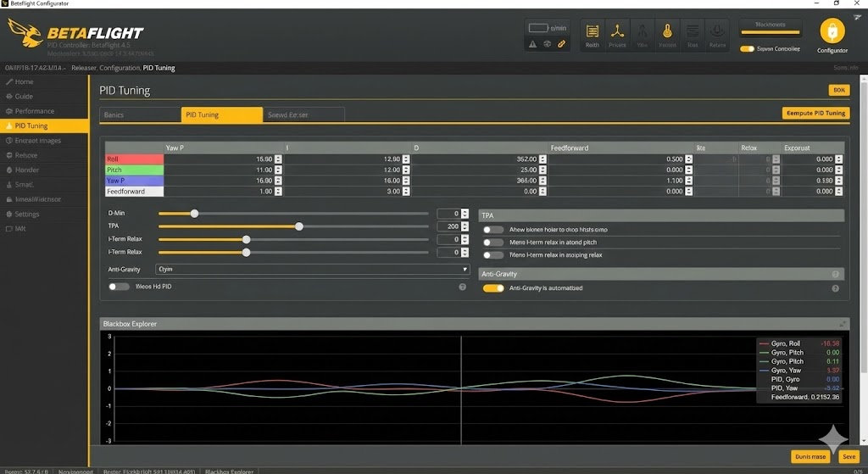This screenshot has width=868, height=474.
Task: Go to Home in the sidebar
Action: (44, 81)
